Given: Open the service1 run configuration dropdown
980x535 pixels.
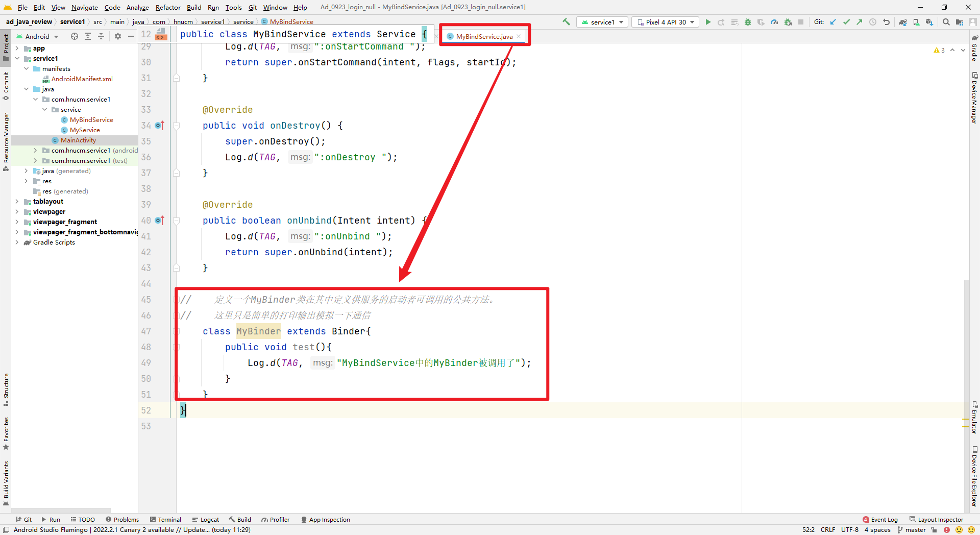Looking at the screenshot, I should pyautogui.click(x=602, y=22).
